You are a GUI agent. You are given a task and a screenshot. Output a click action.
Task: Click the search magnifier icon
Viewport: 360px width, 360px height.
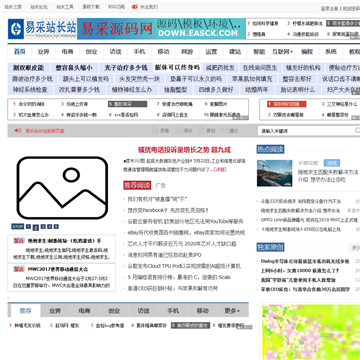point(357,130)
